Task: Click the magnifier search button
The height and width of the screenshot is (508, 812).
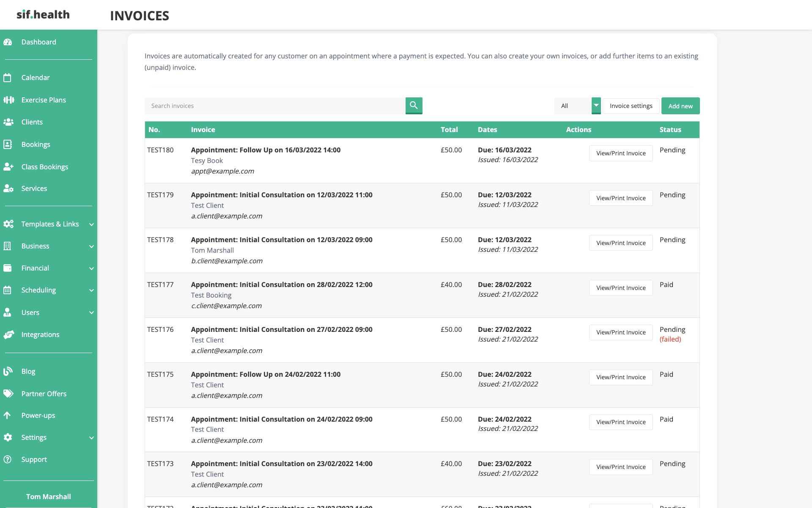Action: tap(414, 105)
